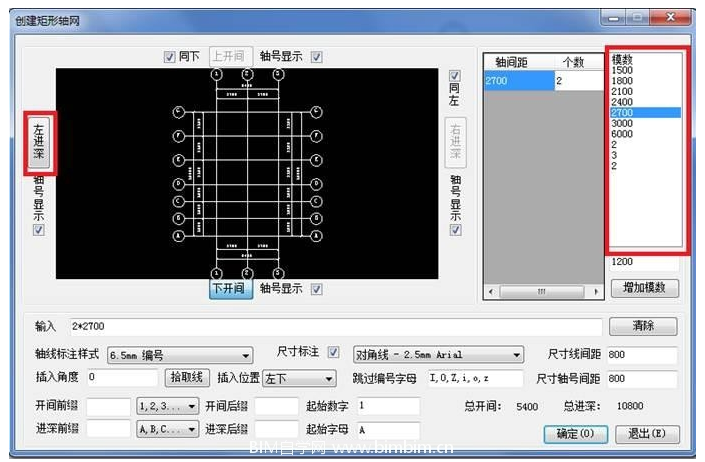Click the 输入 field showing 2*2700
705x462 pixels.
(x=336, y=327)
